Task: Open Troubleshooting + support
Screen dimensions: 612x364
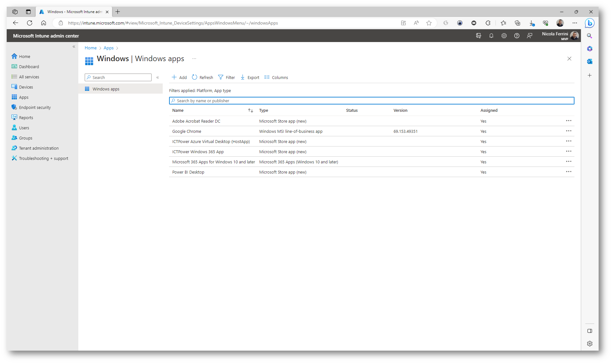Action: point(40,158)
